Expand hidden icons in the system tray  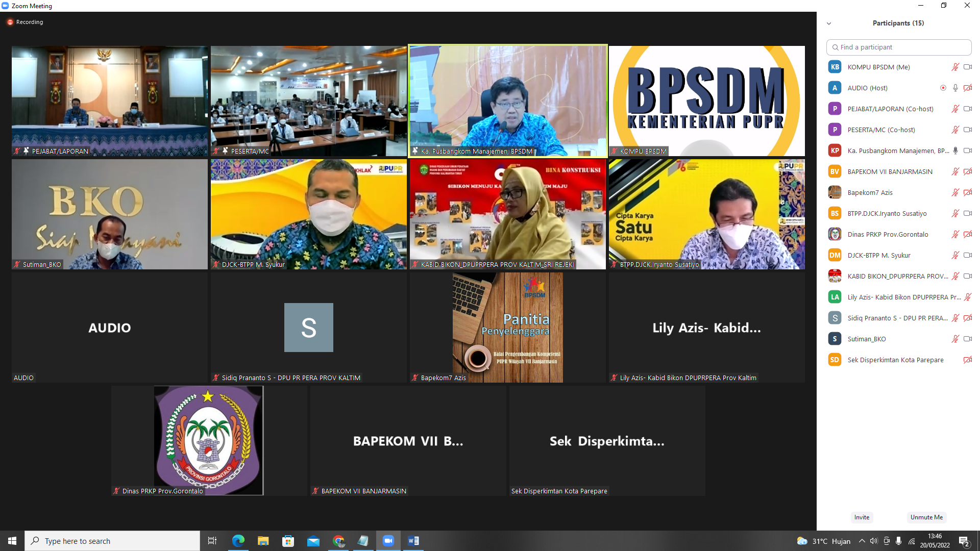tap(862, 541)
